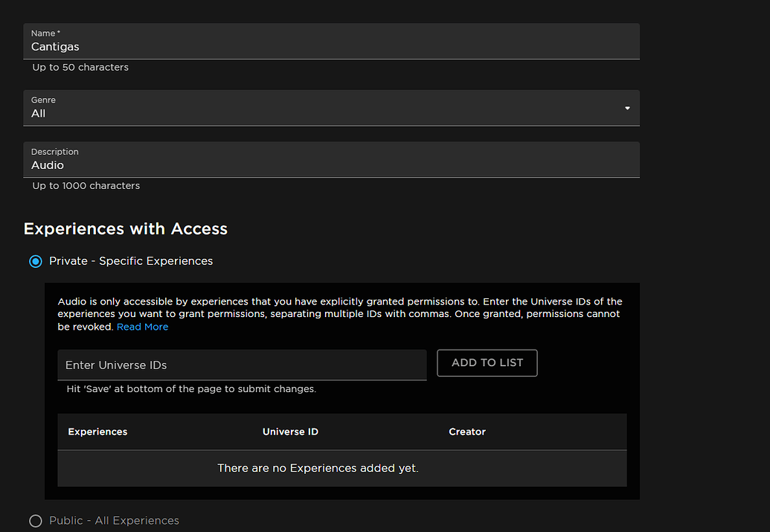Select Public - All Experiences radio button
Viewport: 770px width, 532px height.
click(x=36, y=521)
